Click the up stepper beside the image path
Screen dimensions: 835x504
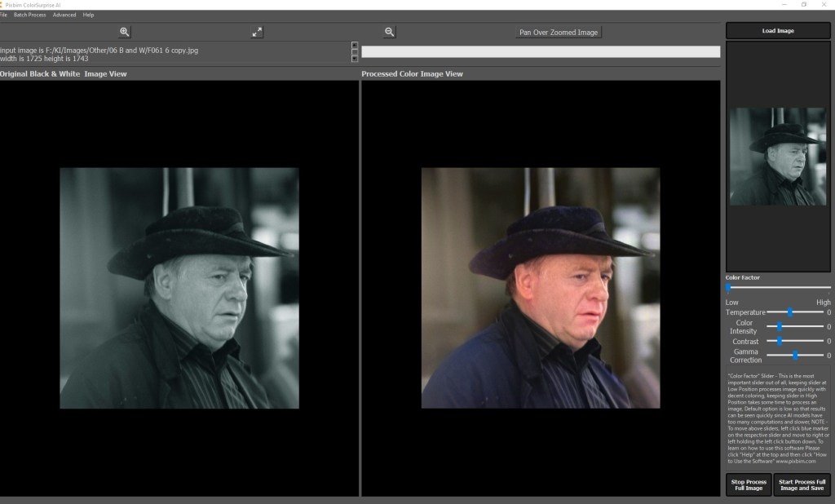tap(354, 47)
